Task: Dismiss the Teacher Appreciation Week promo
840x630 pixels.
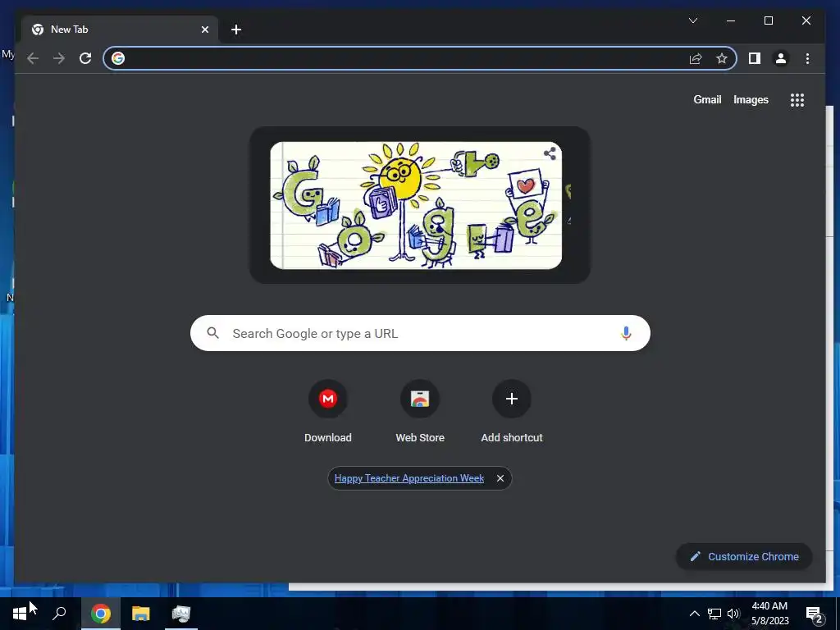Action: 500,478
